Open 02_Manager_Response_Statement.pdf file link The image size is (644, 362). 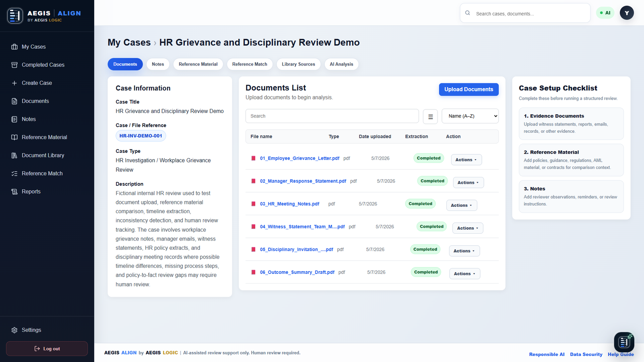tap(303, 181)
